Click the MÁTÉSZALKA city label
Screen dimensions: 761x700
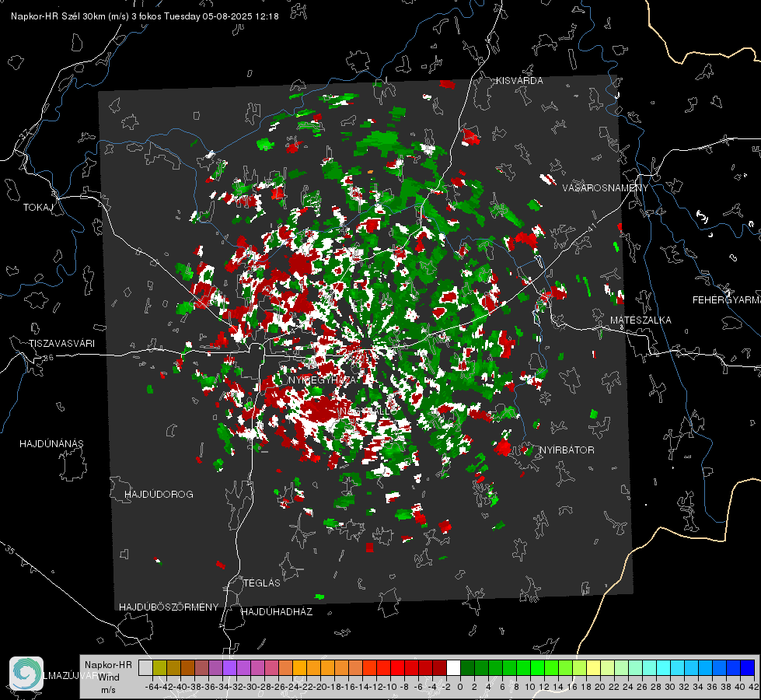(x=641, y=320)
